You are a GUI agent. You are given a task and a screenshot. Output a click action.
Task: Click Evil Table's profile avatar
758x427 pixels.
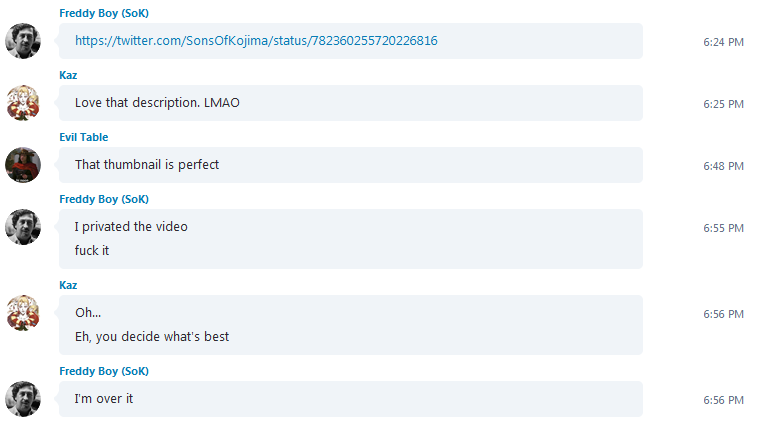click(x=23, y=165)
